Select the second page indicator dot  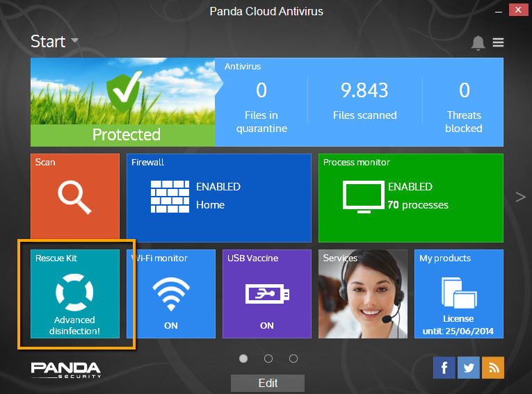268,359
